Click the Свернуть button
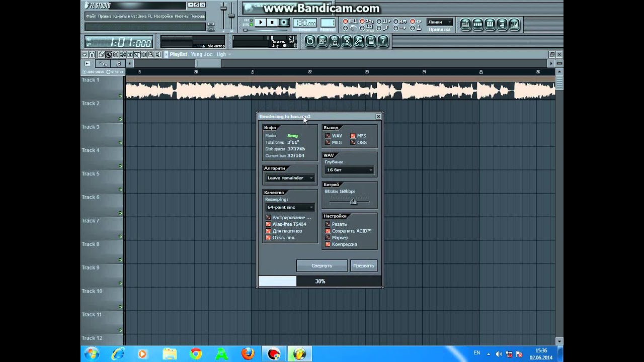644x362 pixels. click(x=322, y=265)
